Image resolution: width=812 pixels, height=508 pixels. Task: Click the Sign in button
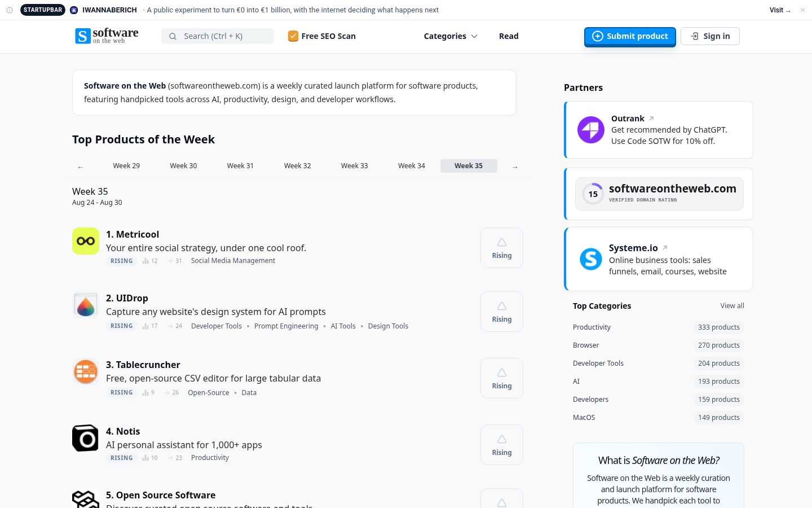[x=710, y=36]
